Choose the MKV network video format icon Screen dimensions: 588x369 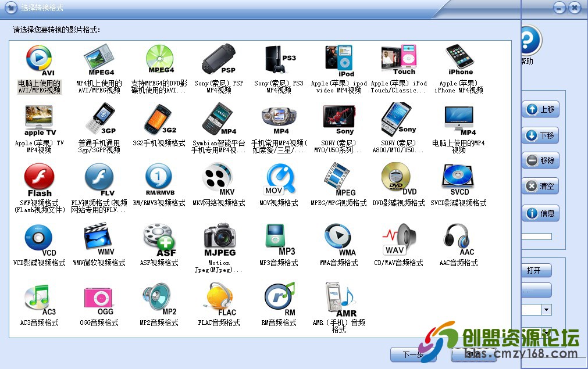coord(218,180)
